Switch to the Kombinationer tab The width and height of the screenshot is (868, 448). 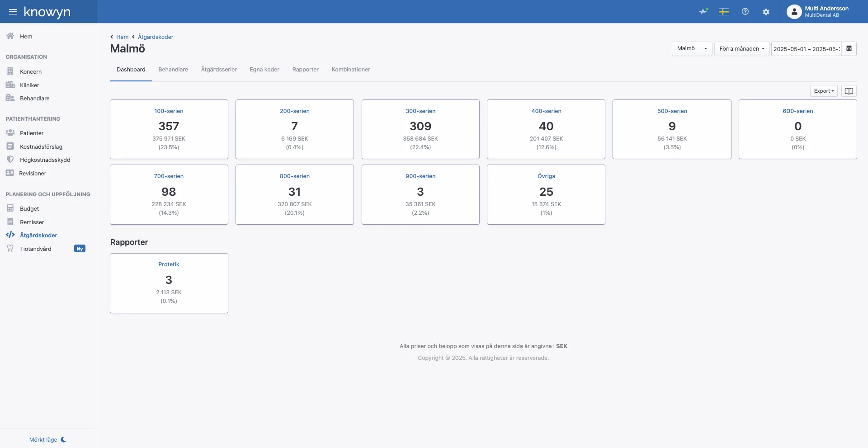350,70
